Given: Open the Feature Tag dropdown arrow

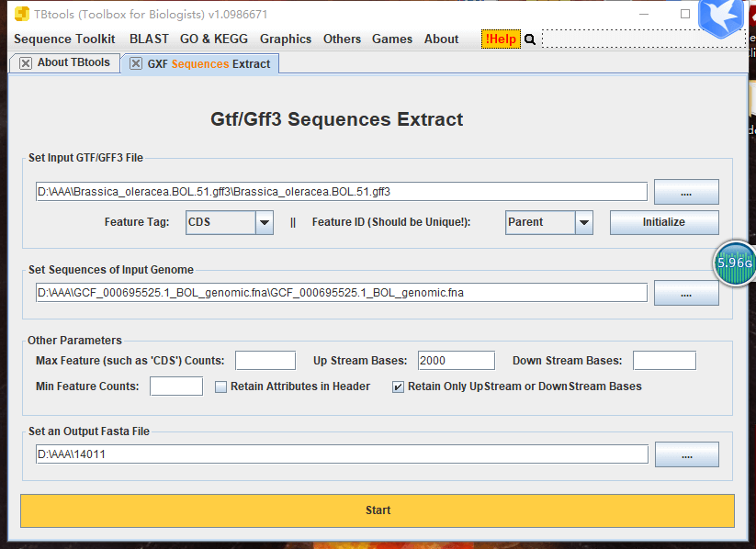Looking at the screenshot, I should 265,223.
